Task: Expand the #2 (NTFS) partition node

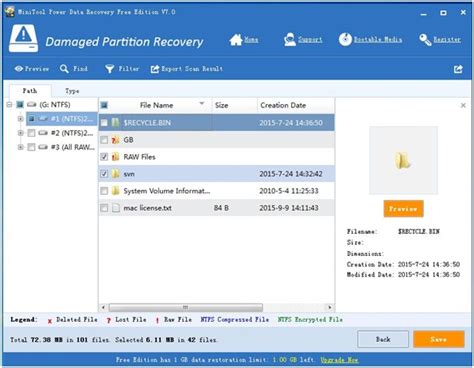Action: coord(21,133)
